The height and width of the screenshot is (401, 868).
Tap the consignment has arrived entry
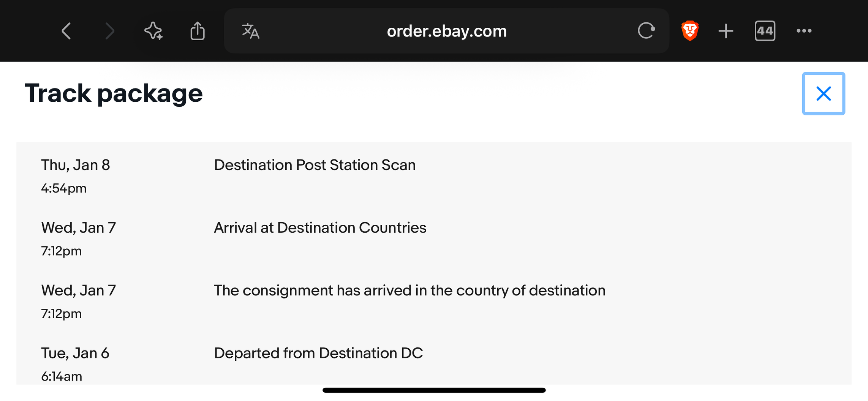409,290
